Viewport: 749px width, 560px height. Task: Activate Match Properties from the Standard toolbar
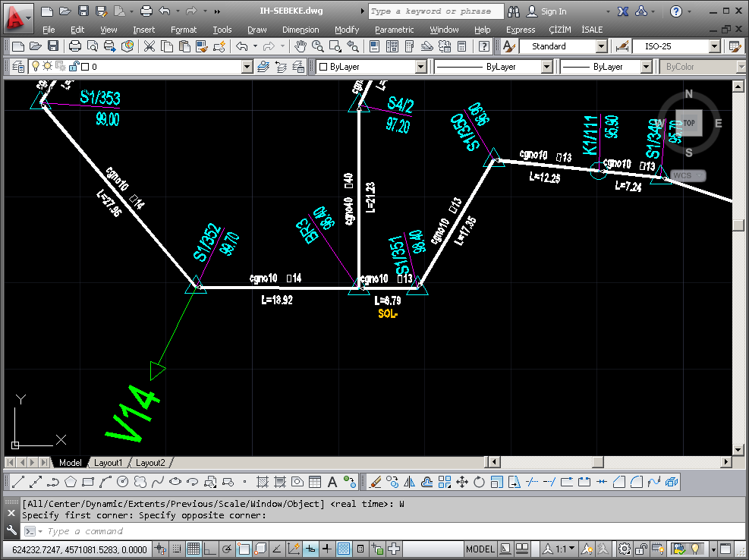[x=200, y=46]
